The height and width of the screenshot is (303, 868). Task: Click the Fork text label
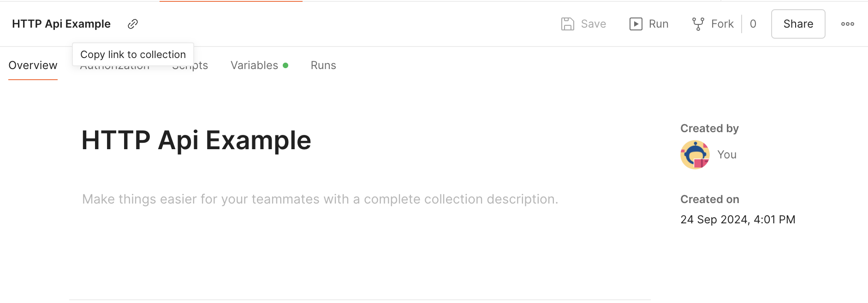[722, 24]
